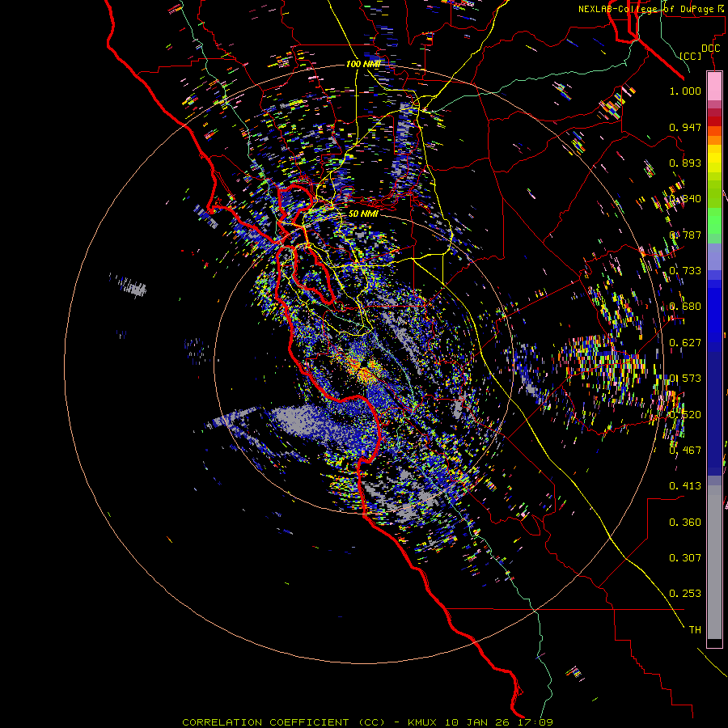Click the 0.467 legend value
728x728 pixels.
point(685,451)
